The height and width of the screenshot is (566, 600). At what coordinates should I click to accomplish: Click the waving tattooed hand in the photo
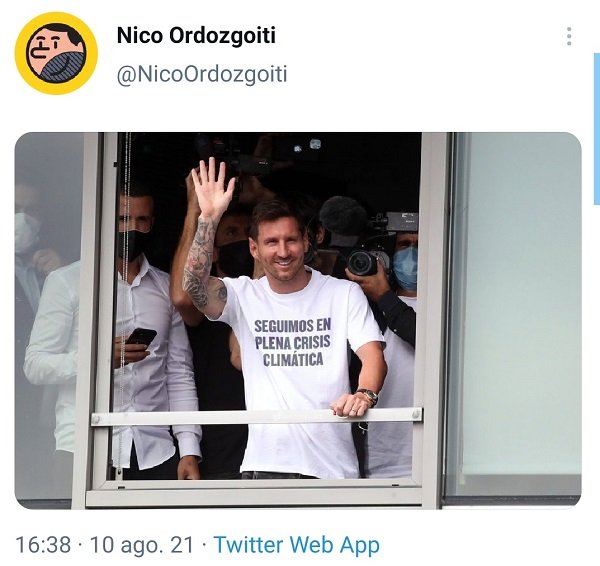coord(212,188)
